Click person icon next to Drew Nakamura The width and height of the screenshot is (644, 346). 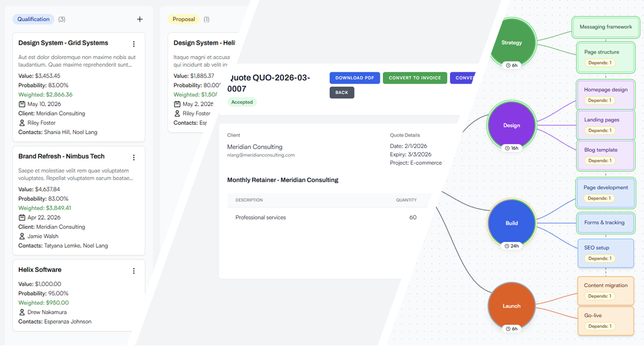click(x=22, y=312)
